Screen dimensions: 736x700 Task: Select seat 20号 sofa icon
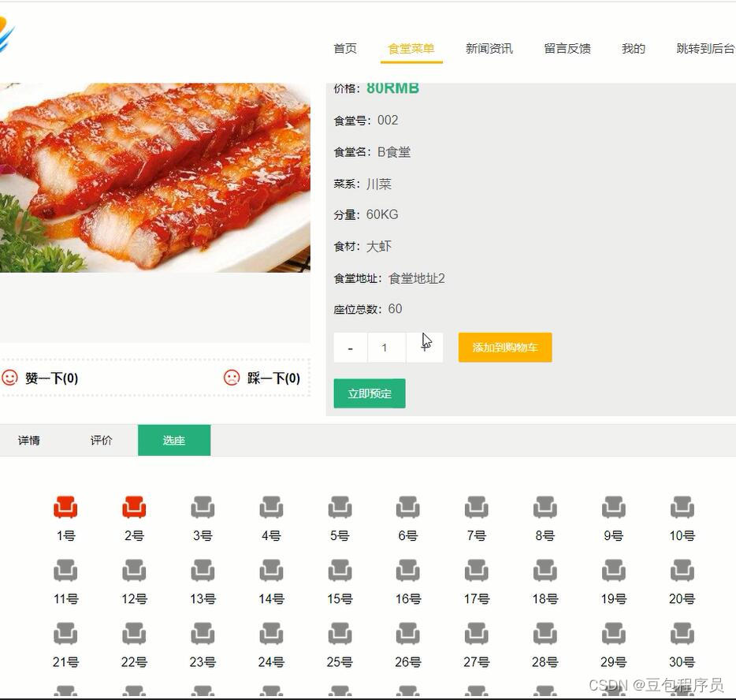coord(682,571)
